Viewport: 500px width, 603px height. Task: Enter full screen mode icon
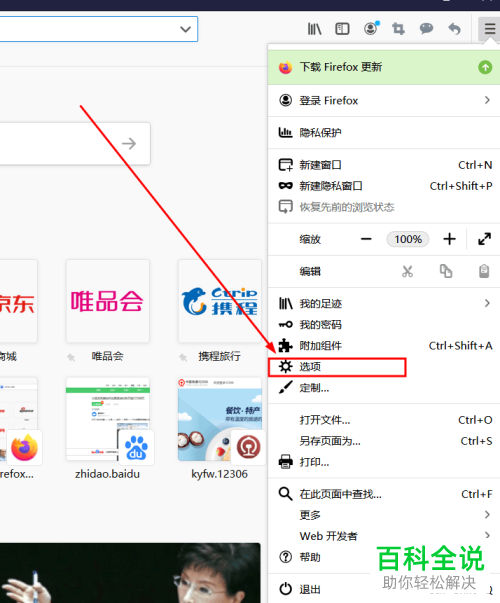[x=484, y=239]
